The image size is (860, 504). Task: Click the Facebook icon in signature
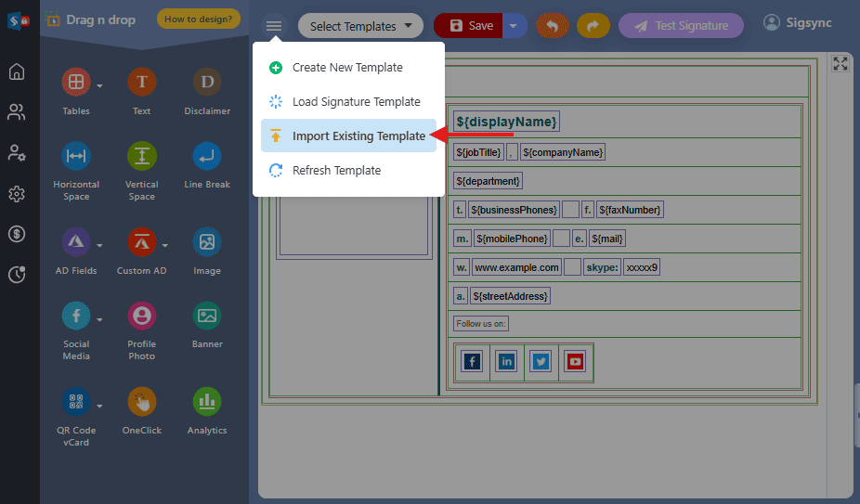(x=472, y=361)
